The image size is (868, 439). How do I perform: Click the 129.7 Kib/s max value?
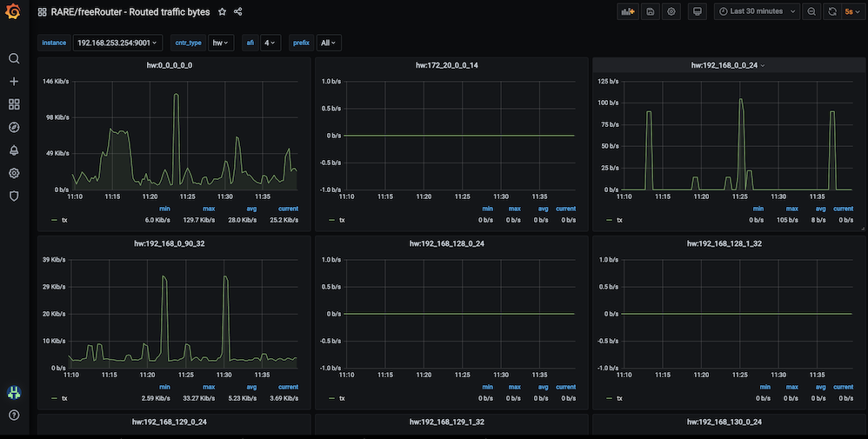198,220
